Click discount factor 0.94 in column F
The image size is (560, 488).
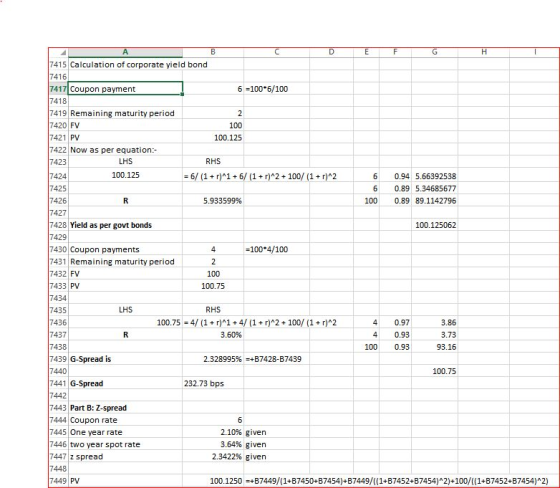tap(402, 176)
